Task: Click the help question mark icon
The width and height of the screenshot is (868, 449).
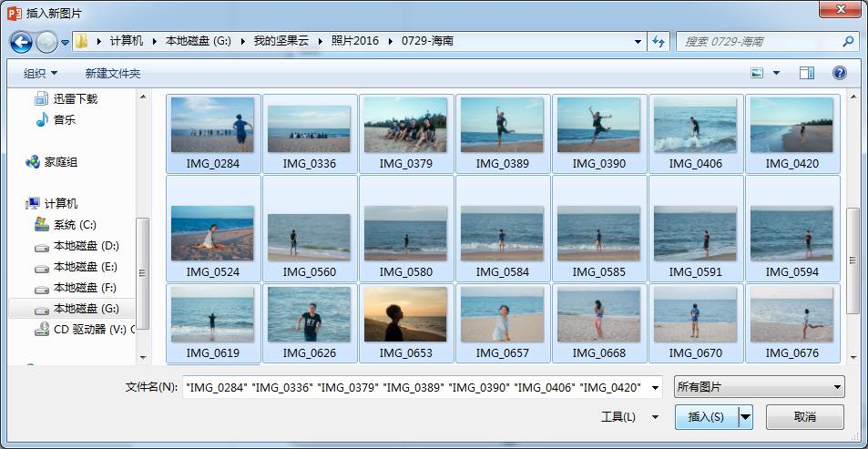Action: [x=839, y=73]
